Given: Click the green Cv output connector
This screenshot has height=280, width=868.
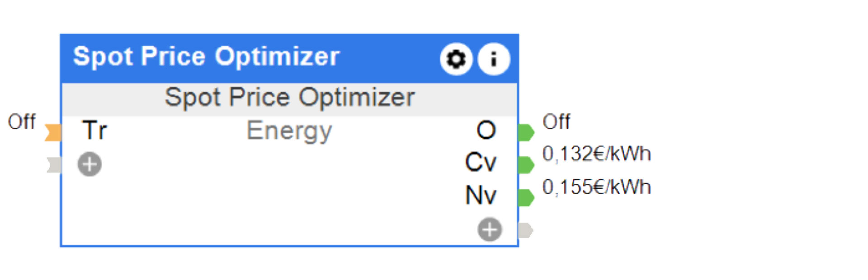Looking at the screenshot, I should click(x=526, y=165).
